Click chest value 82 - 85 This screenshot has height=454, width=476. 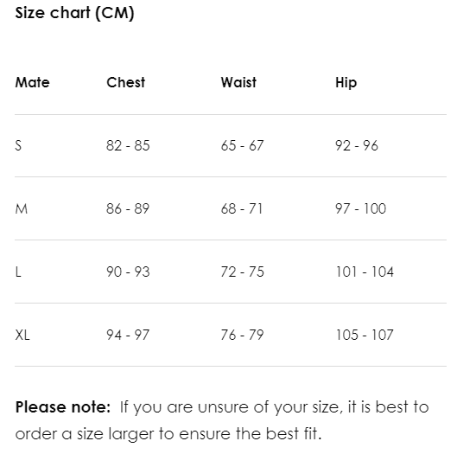tap(128, 145)
